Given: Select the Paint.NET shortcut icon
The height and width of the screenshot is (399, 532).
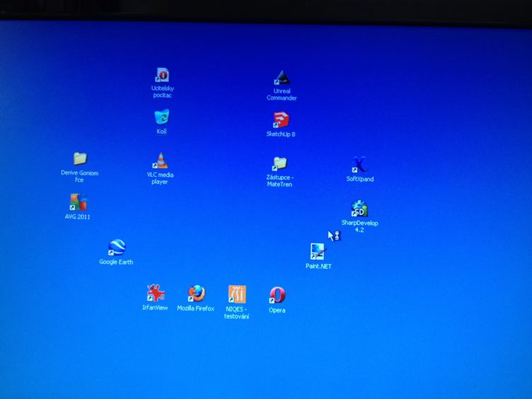Looking at the screenshot, I should coord(318,252).
